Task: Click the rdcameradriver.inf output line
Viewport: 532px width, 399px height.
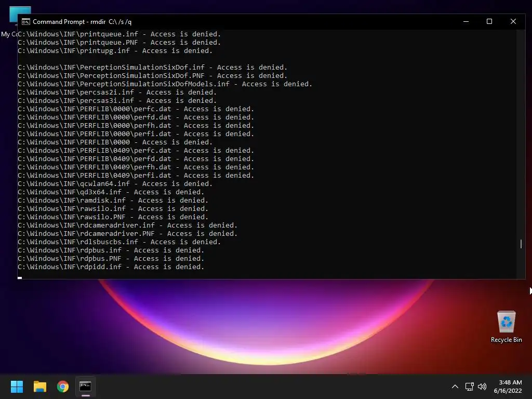Action: coord(128,225)
